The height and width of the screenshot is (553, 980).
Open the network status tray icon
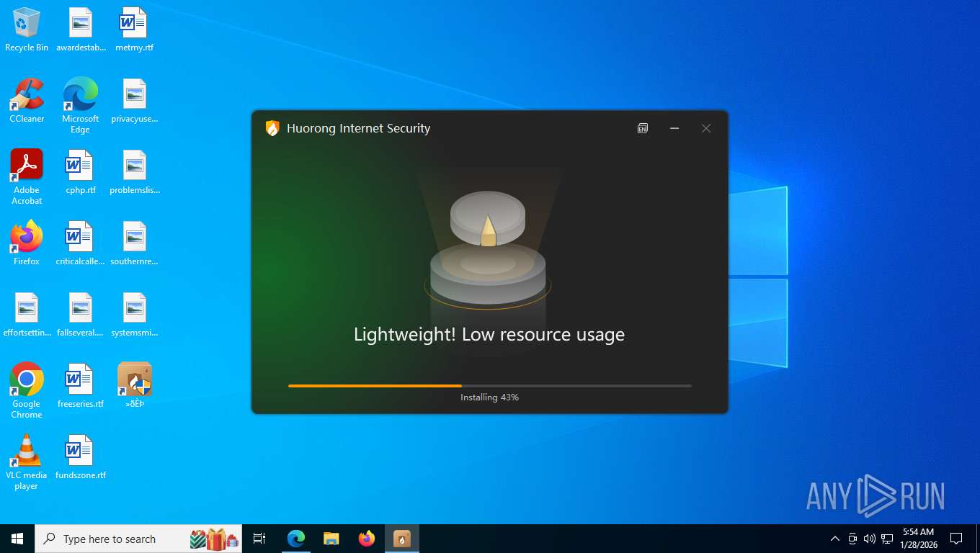pos(887,539)
